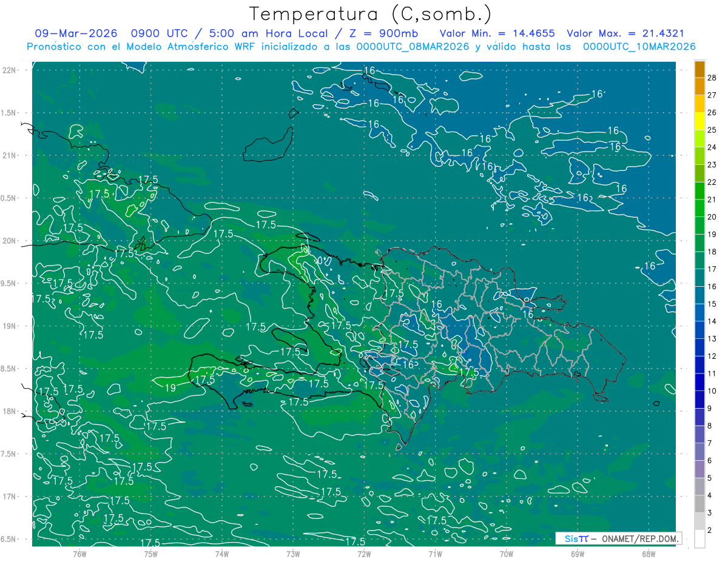Click the title 'Temperatura (C,somb.)'
This screenshot has height=562, width=728.
371,14
